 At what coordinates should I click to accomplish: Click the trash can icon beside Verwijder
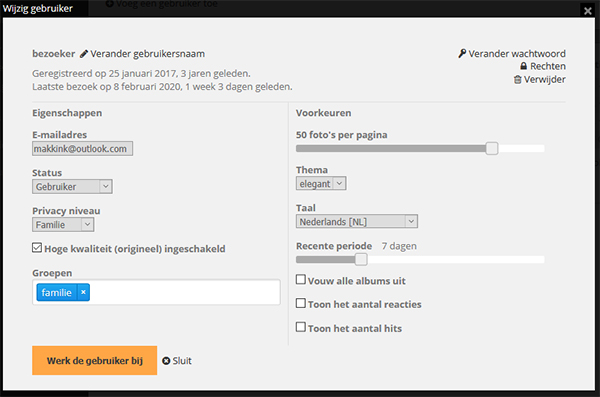point(517,80)
